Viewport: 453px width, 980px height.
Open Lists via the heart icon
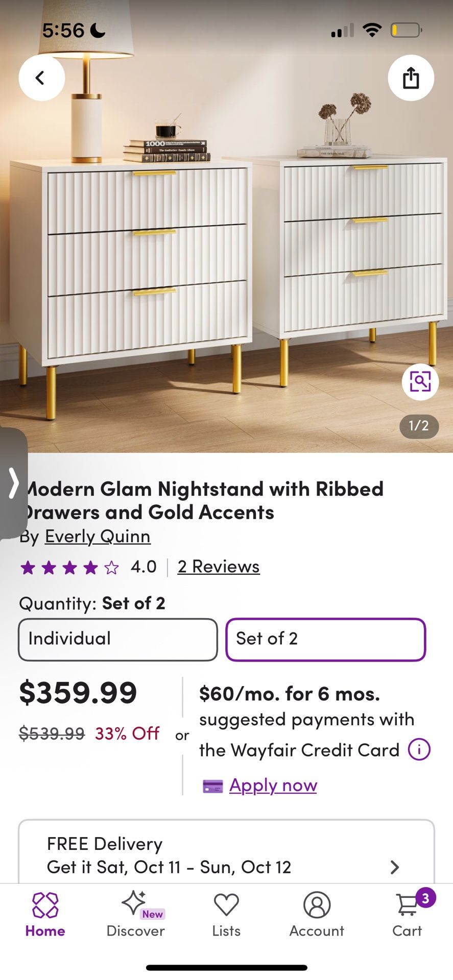click(x=226, y=904)
